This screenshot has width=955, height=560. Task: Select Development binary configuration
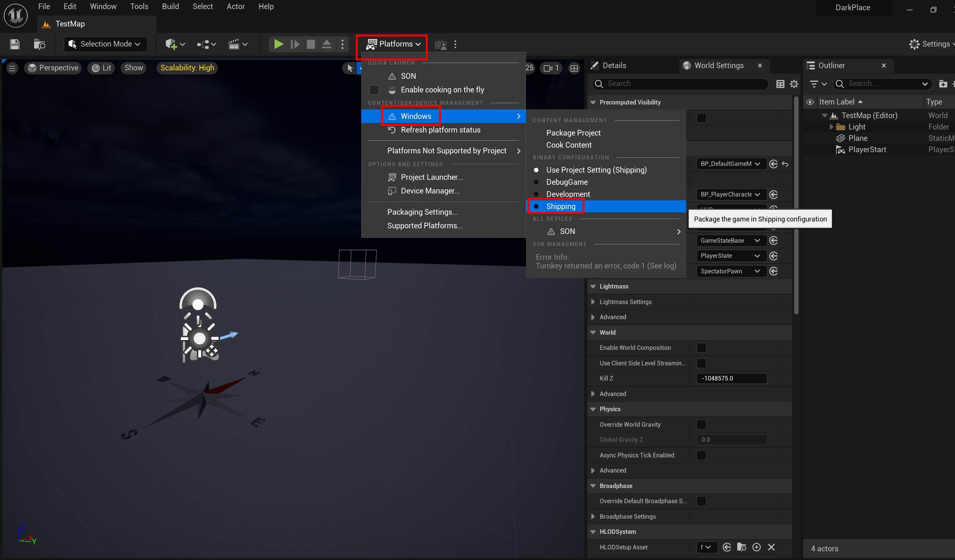(x=606, y=194)
